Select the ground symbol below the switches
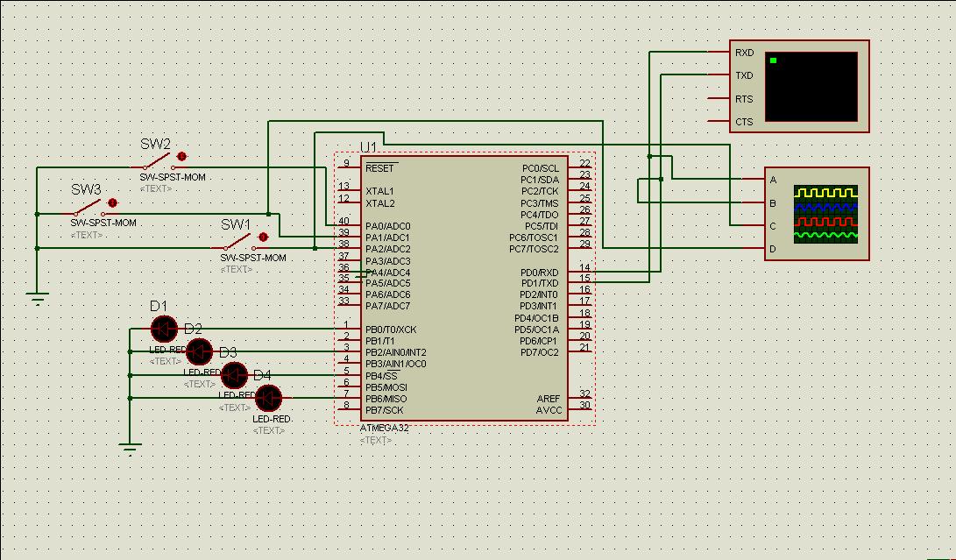 coord(38,299)
